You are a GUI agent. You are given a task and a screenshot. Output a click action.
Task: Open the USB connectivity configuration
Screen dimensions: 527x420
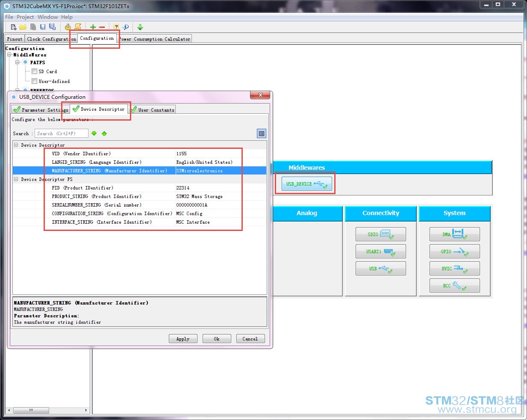[x=380, y=269]
